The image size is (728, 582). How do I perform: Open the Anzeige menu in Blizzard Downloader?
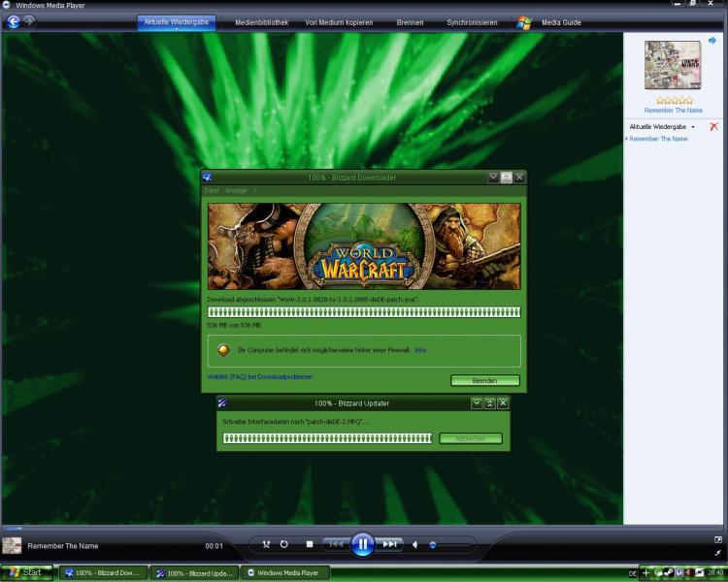point(236,191)
